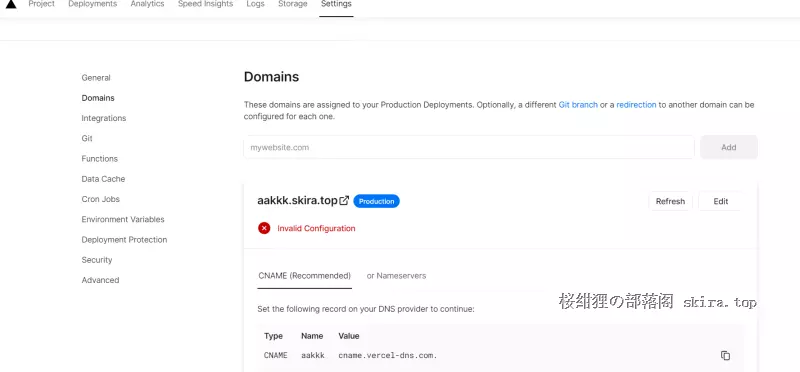Click the Vercel triangle logo

coord(11,4)
